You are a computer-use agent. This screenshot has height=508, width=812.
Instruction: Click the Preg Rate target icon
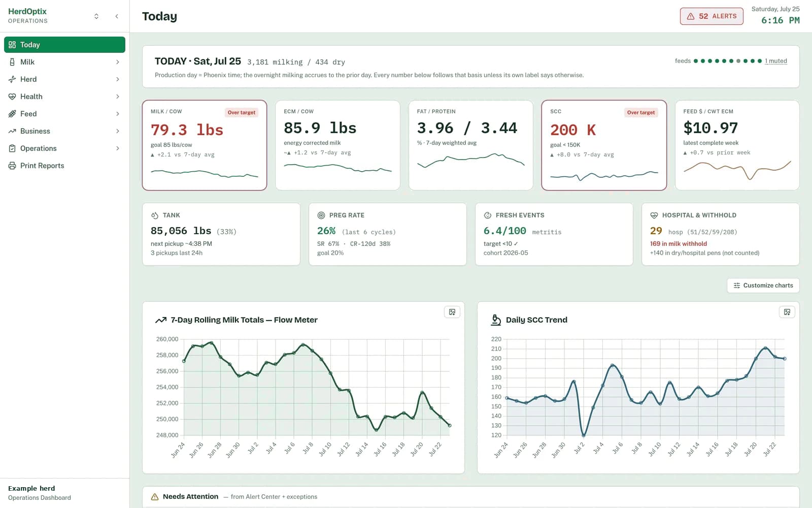(x=321, y=215)
